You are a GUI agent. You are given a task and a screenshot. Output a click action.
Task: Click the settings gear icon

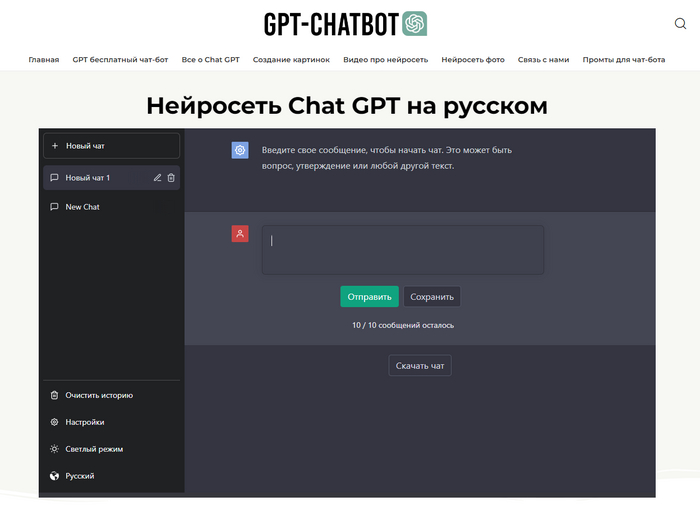pos(54,422)
